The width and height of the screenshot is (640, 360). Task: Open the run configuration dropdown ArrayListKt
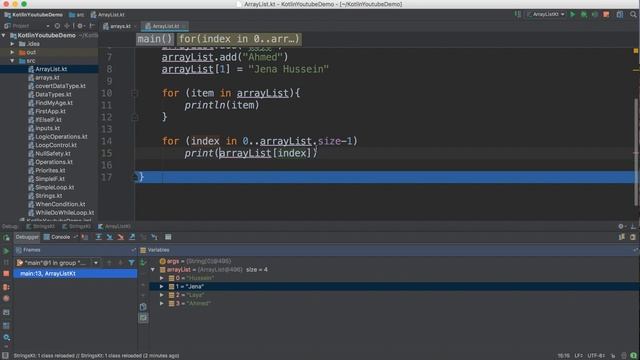pos(546,14)
